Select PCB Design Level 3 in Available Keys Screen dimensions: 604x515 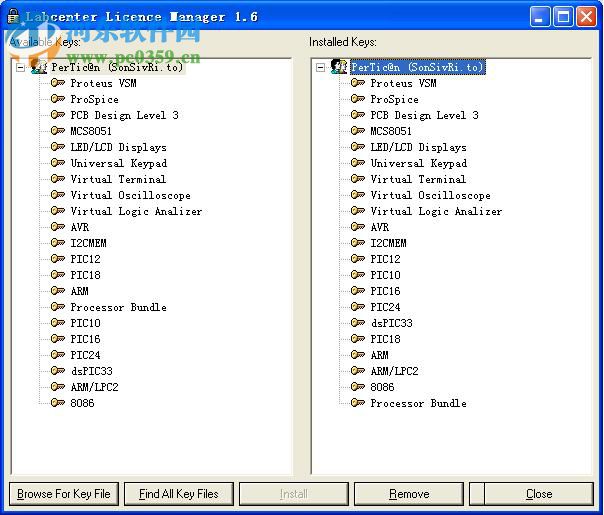pyautogui.click(x=124, y=115)
